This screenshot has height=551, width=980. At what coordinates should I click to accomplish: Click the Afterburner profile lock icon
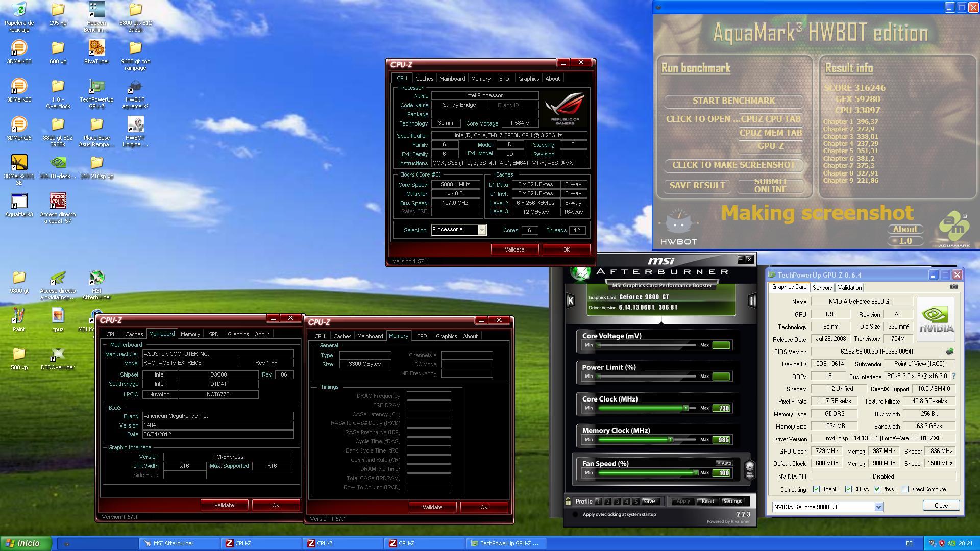tap(568, 501)
